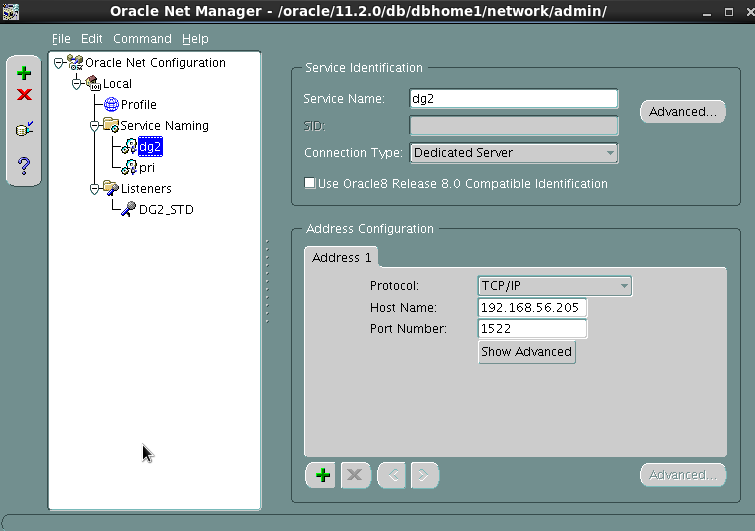Collapse the Local tree node
Screen dimensions: 755x531
(77, 84)
